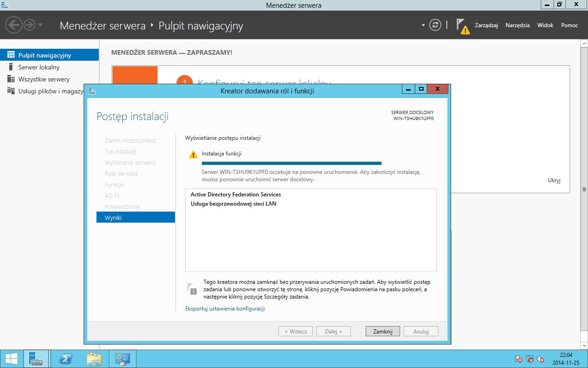Click Active Directory Federation Services entry
The width and height of the screenshot is (588, 368).
pos(236,195)
